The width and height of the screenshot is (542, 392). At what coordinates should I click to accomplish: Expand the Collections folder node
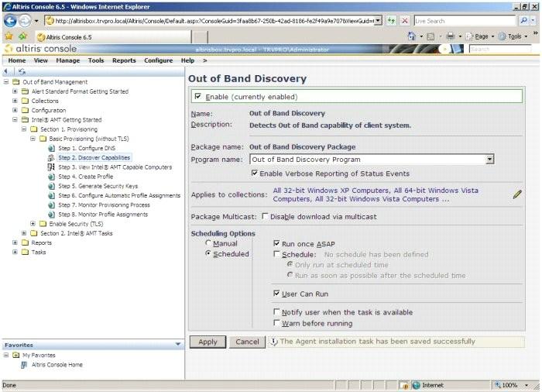click(15, 101)
